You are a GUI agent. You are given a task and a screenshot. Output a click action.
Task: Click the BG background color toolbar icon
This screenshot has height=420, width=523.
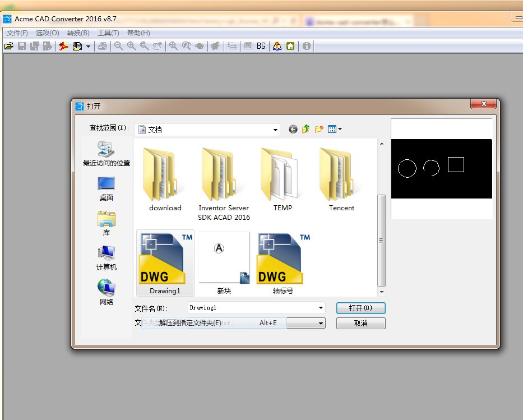[261, 46]
